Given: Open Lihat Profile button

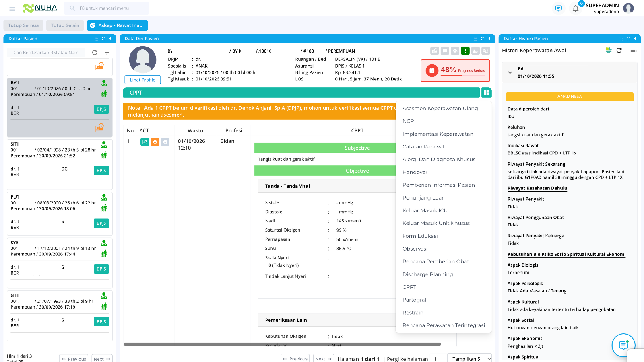Looking at the screenshot, I should click(x=142, y=80).
